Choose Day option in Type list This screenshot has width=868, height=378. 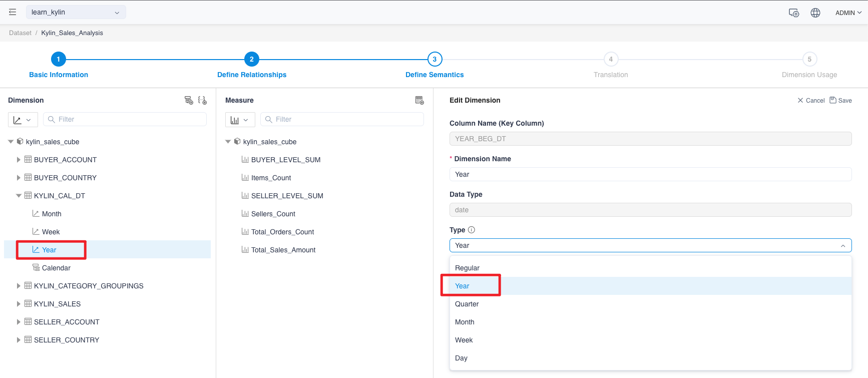coord(461,358)
